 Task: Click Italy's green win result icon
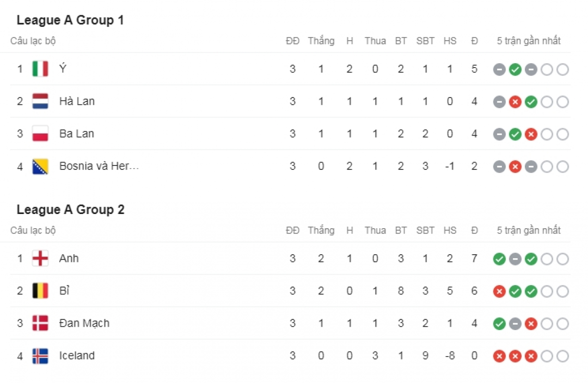click(x=515, y=70)
